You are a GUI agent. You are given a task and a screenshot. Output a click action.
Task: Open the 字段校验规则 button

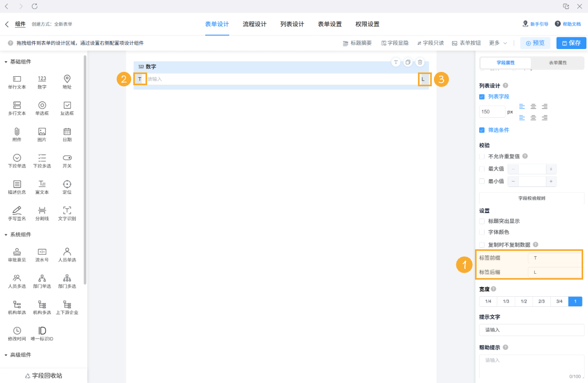[531, 198]
